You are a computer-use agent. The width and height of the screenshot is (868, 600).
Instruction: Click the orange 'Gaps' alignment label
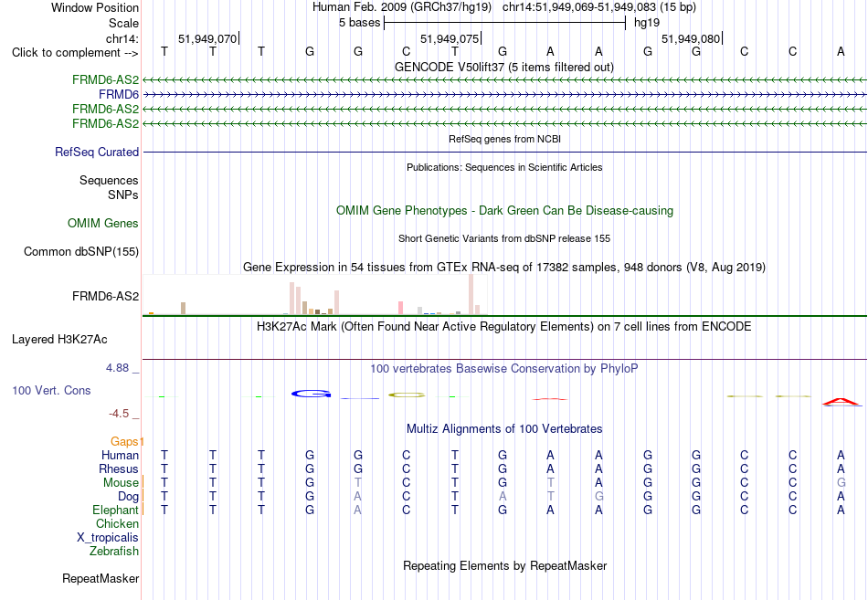pyautogui.click(x=124, y=441)
